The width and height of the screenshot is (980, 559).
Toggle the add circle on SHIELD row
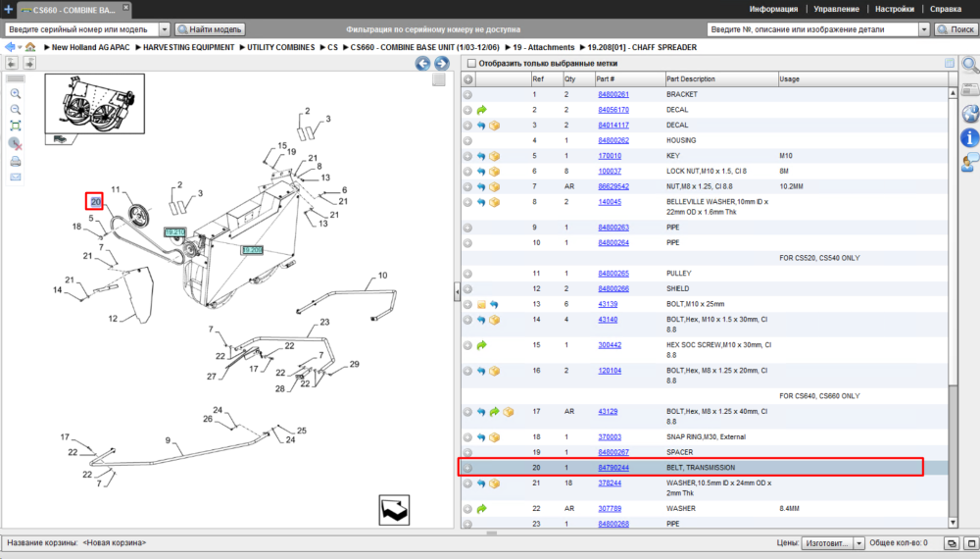(468, 289)
